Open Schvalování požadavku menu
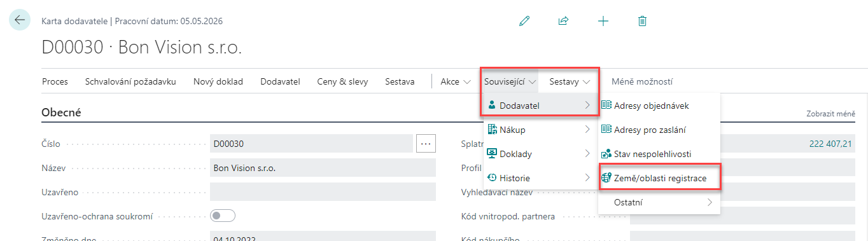This screenshot has height=241, width=868. (x=130, y=81)
